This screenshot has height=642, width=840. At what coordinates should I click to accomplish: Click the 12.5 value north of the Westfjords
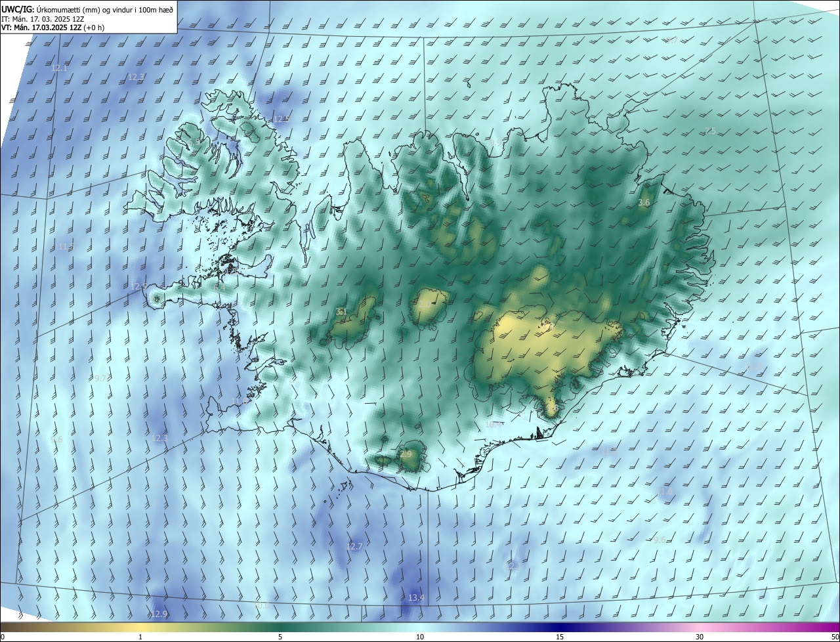281,119
